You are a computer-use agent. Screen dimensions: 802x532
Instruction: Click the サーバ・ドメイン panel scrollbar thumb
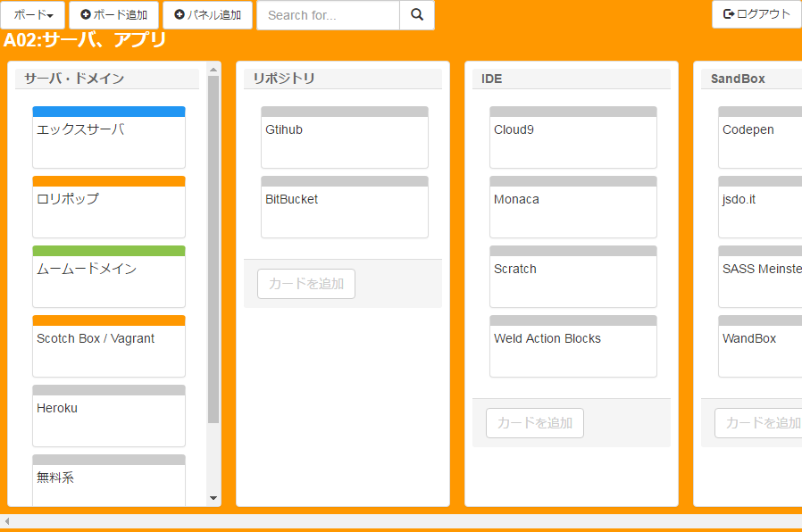pos(213,249)
